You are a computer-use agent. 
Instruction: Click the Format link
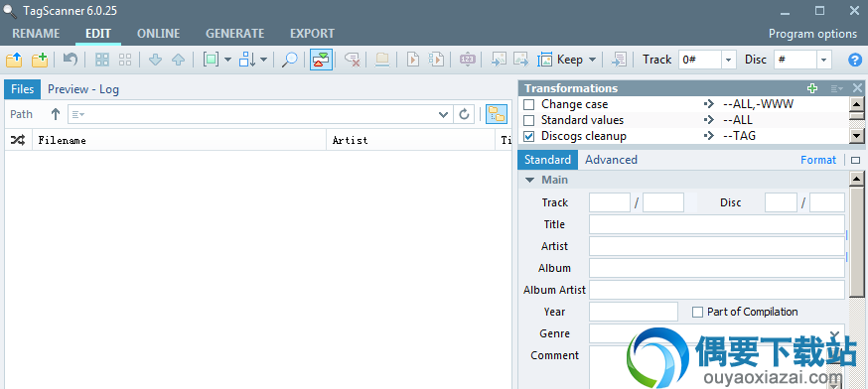pyautogui.click(x=818, y=160)
